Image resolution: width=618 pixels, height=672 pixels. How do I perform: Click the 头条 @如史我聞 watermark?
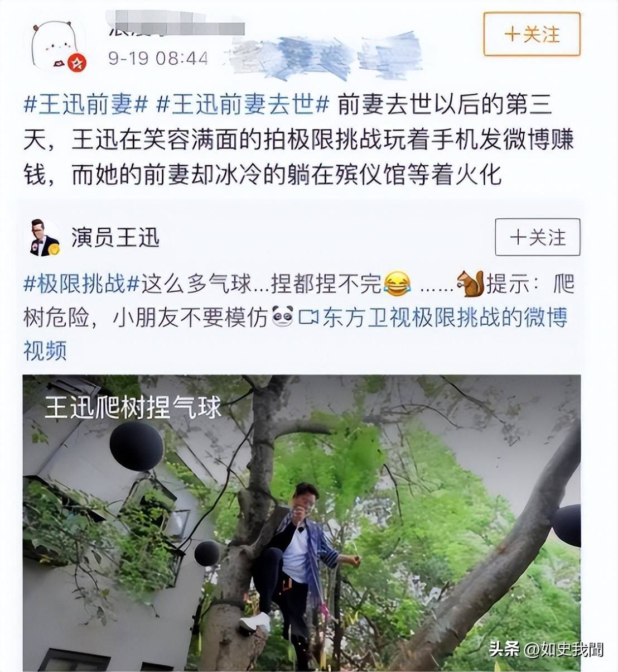546,649
